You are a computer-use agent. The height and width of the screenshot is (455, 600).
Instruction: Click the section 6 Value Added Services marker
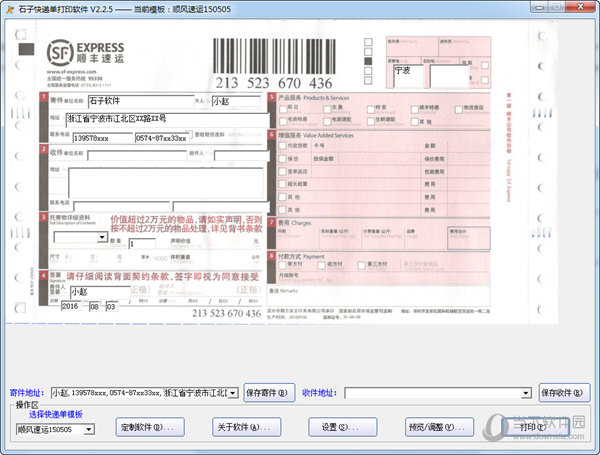(x=272, y=133)
